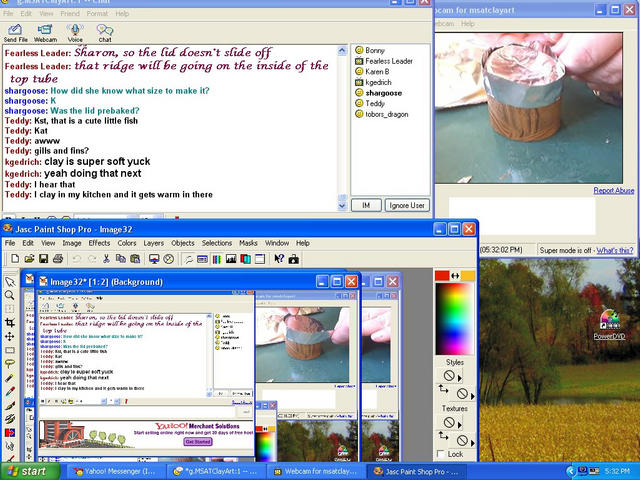The height and width of the screenshot is (480, 640).
Task: Switch to Yahoo! Messenger taskbar button
Action: [116, 471]
